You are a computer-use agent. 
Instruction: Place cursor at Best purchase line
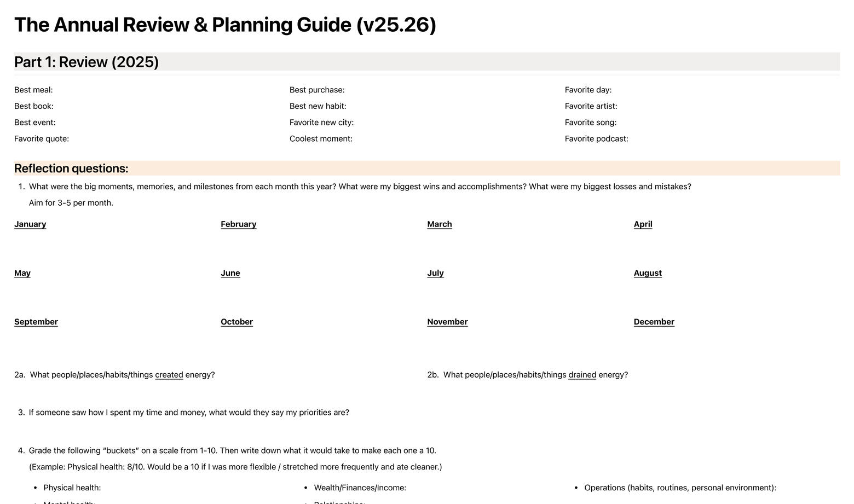tap(317, 90)
